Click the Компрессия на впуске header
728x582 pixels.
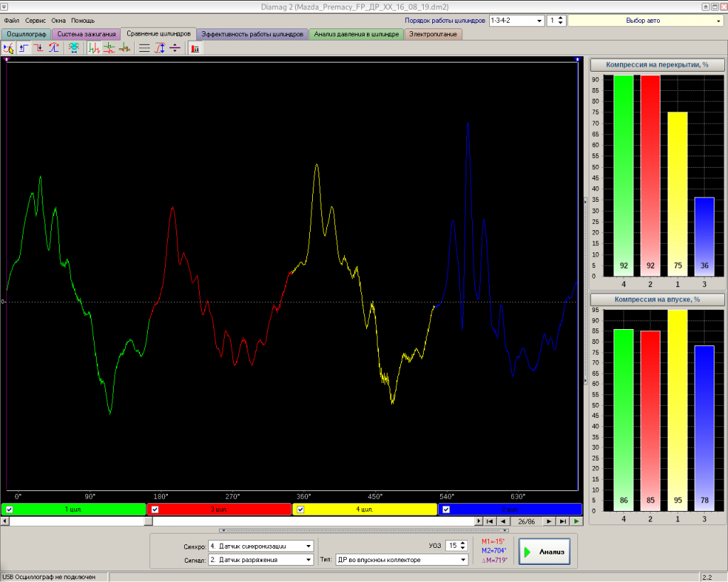point(657,300)
